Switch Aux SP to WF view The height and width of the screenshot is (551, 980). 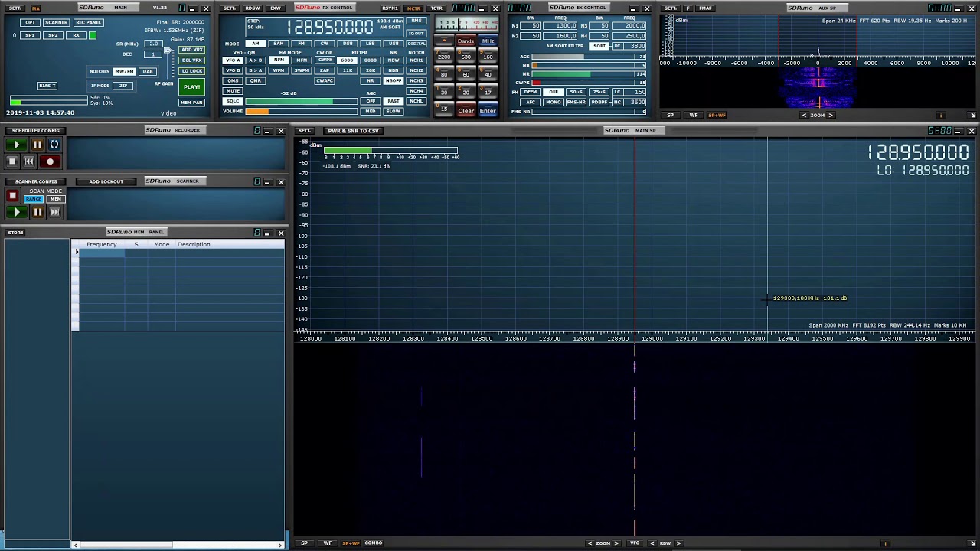click(x=694, y=116)
